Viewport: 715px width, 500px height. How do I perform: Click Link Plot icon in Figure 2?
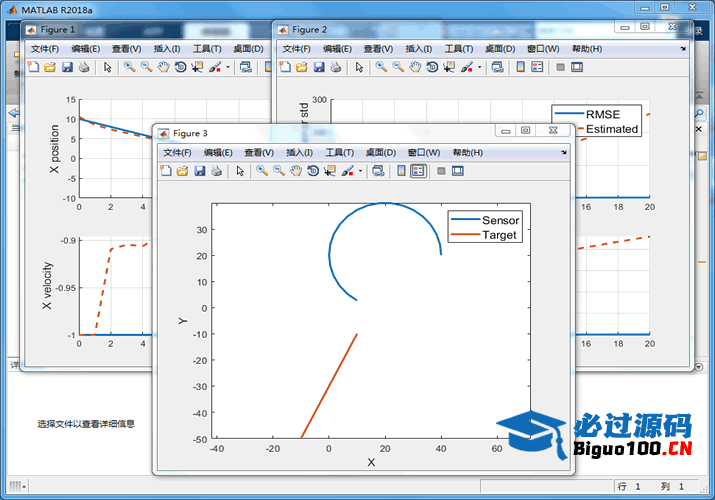tap(497, 67)
